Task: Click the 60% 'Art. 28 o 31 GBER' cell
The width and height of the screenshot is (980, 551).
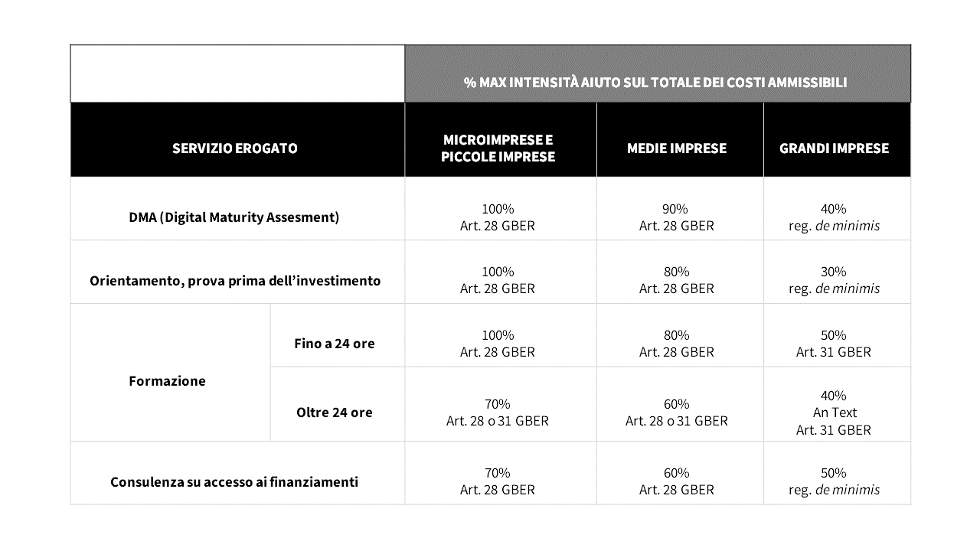Action: click(677, 412)
